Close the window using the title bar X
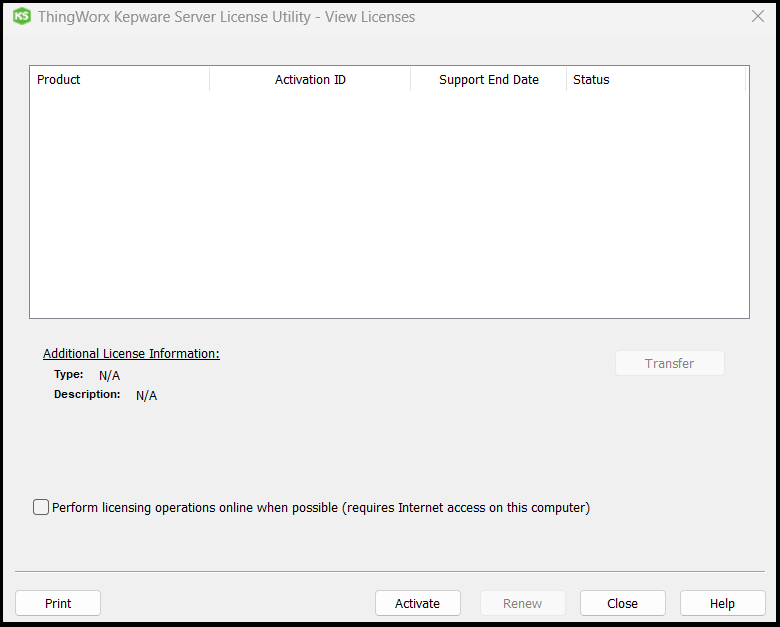 click(757, 17)
